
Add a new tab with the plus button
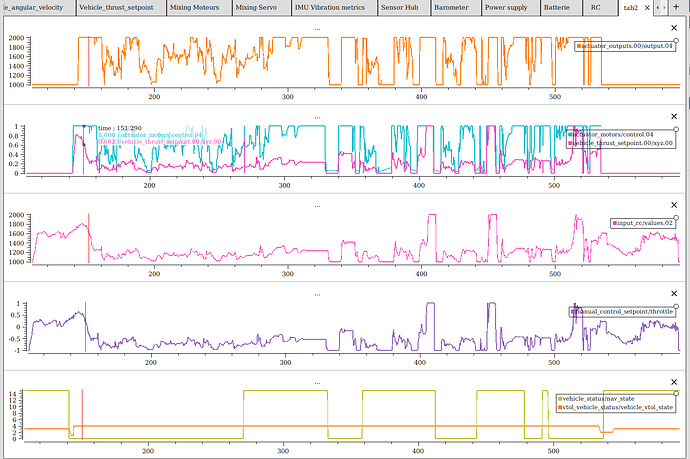click(676, 7)
